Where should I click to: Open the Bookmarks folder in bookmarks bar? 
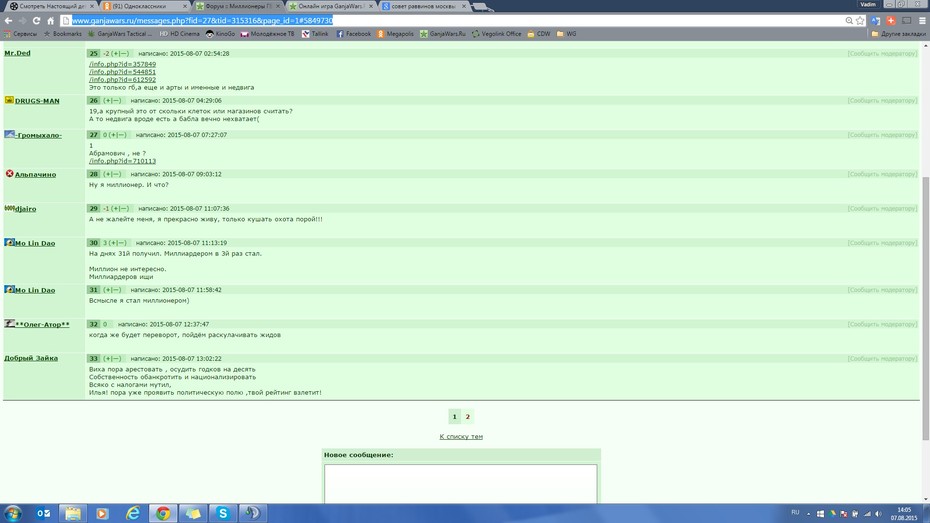[x=62, y=34]
